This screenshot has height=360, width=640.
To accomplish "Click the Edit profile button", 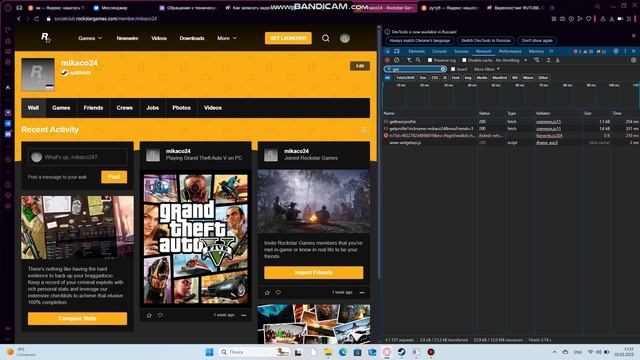I will tap(360, 66).
